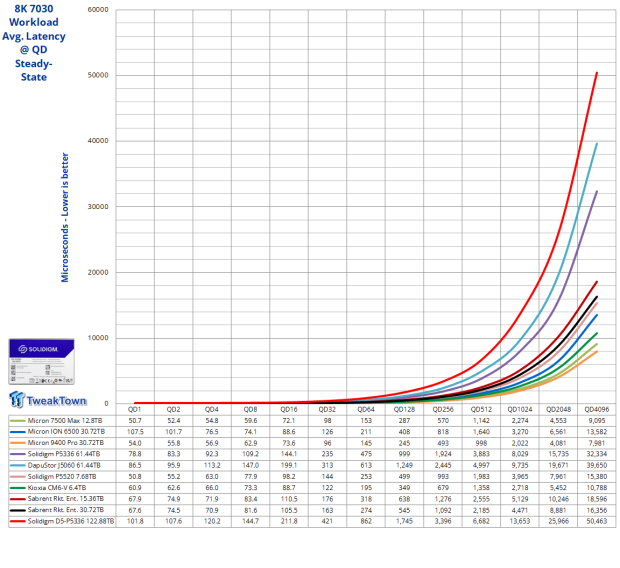Image resolution: width=620 pixels, height=568 pixels.
Task: Click the 13,653 cell under QD1024
Action: click(x=520, y=521)
